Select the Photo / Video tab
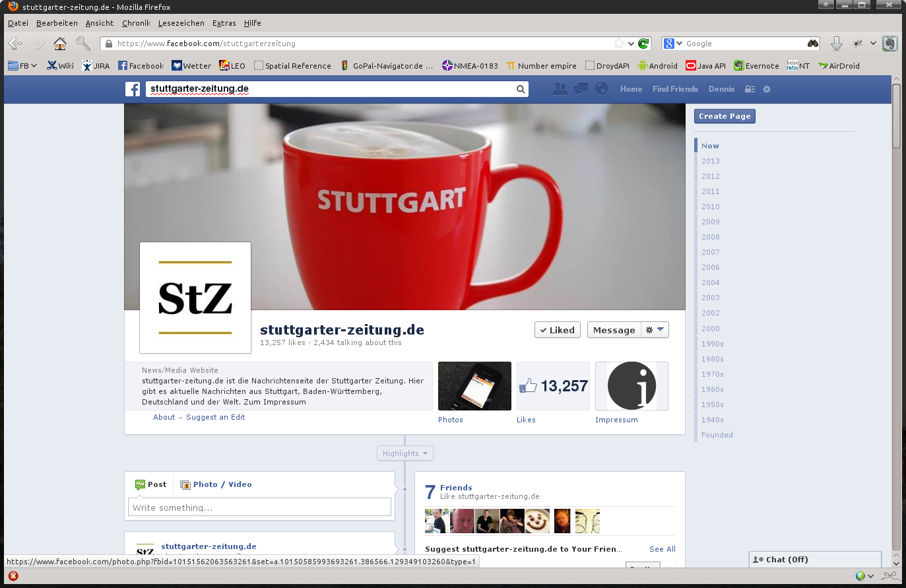906x588 pixels. tap(216, 484)
